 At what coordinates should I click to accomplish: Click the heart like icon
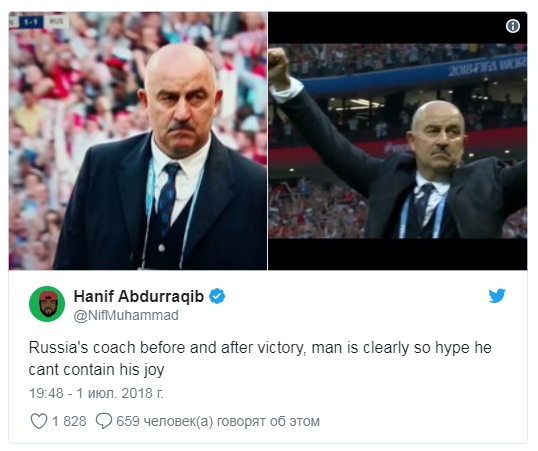pos(39,421)
